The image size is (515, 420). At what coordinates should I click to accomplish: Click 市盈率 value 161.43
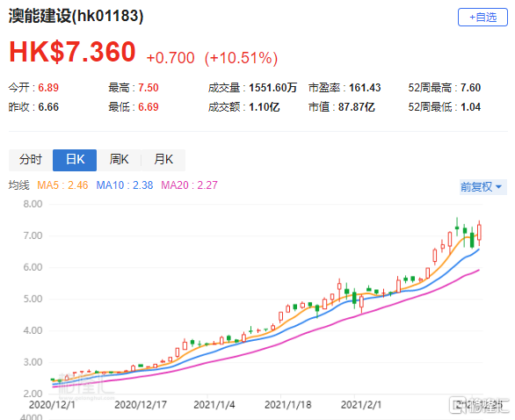[x=365, y=88]
